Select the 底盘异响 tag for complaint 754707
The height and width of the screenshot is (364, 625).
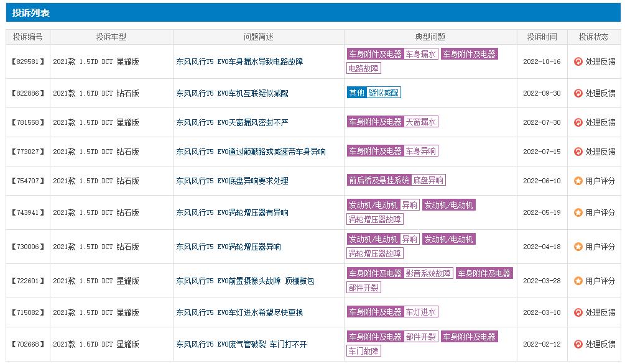[x=428, y=180]
